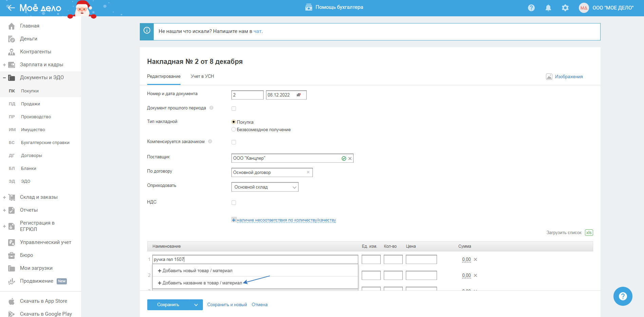Delete item row 2 with the cross
Screen dimensions: 644x317
click(475, 276)
